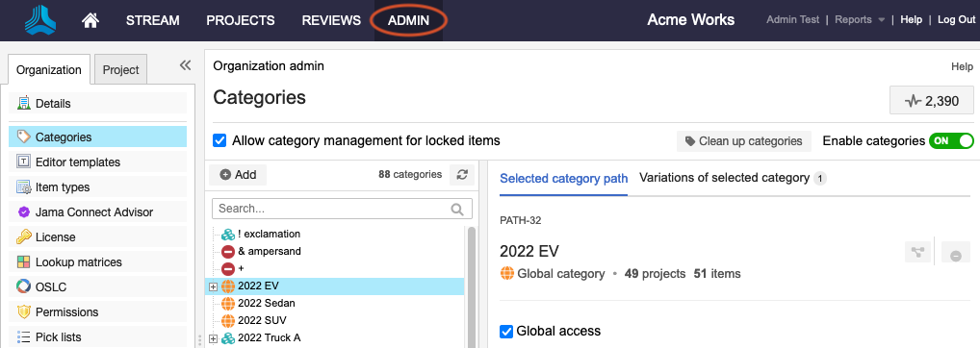980x348 pixels.
Task: Select Categories in the sidebar
Action: click(x=97, y=137)
